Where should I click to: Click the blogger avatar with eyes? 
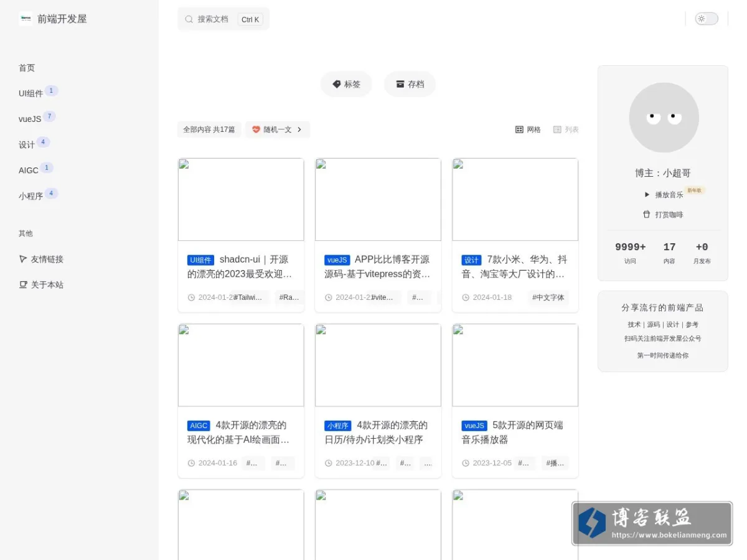664,118
